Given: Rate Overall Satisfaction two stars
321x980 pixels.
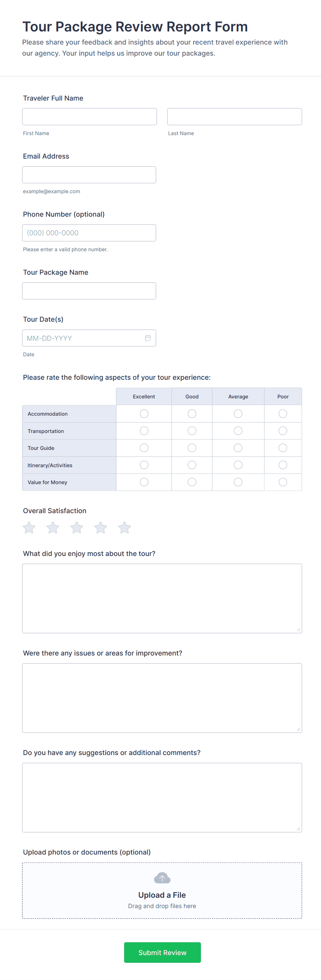Looking at the screenshot, I should (x=53, y=527).
